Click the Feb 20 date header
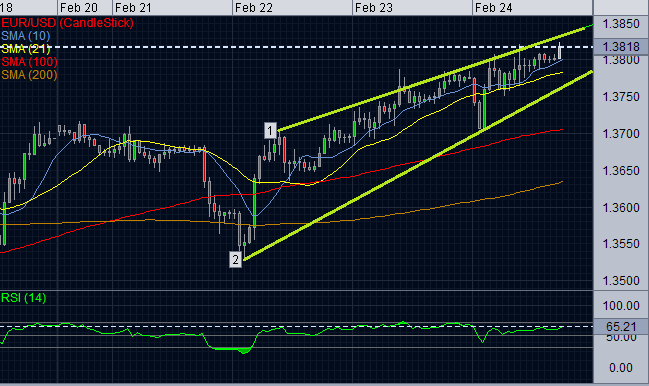The width and height of the screenshot is (649, 386). coord(79,7)
